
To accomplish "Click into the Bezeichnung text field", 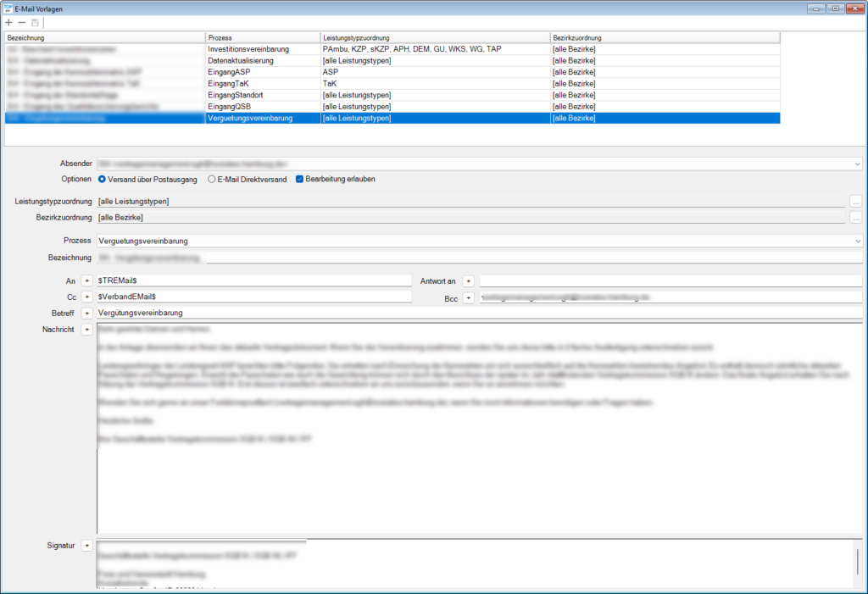I will pos(480,258).
